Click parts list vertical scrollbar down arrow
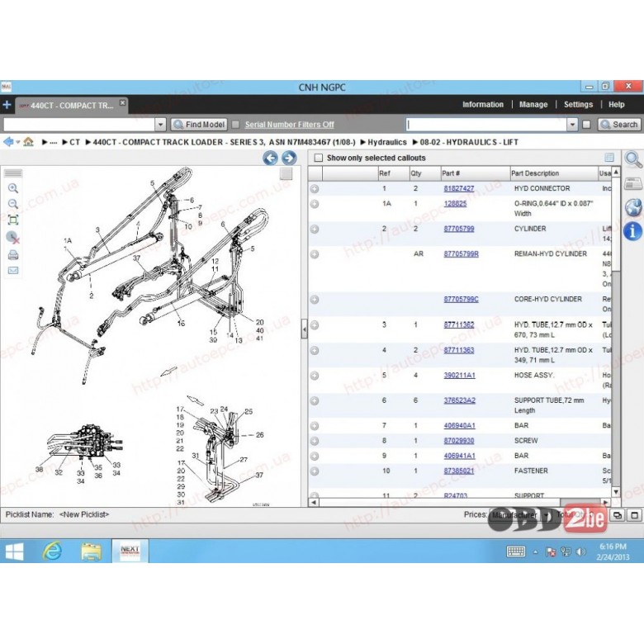The image size is (644, 644). (x=616, y=492)
